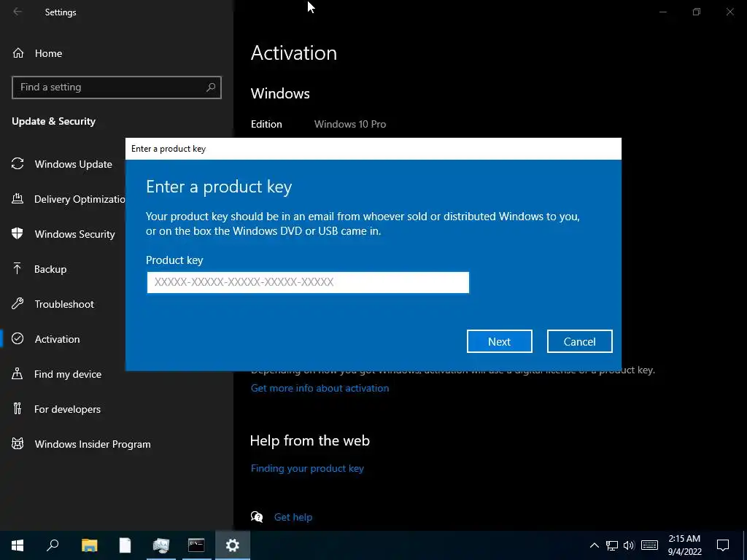
Task: Click the Windows Security shield icon
Action: [x=18, y=234]
